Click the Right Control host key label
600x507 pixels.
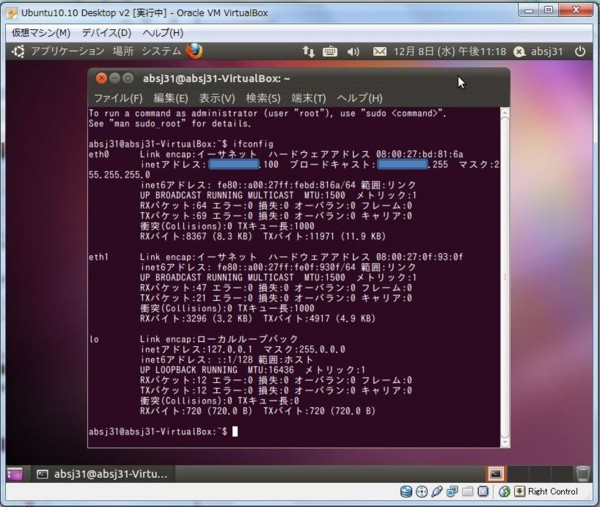[x=553, y=492]
